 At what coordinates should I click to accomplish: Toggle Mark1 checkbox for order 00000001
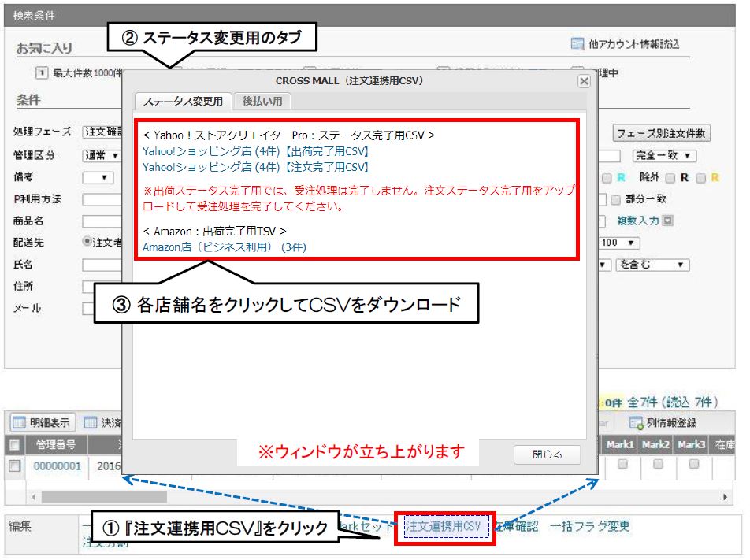pos(622,464)
